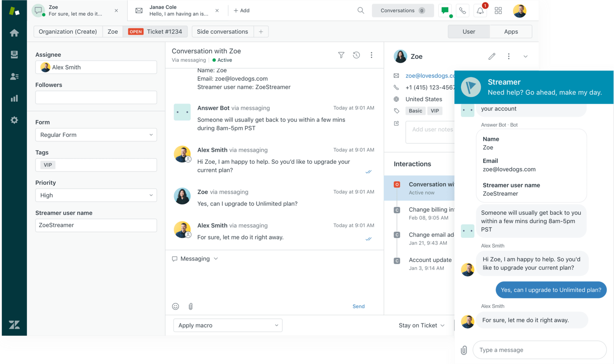Screen dimensions: 614x364
Task: Open Zoe's email link zoe@lovedogs.com
Action: coord(426,76)
